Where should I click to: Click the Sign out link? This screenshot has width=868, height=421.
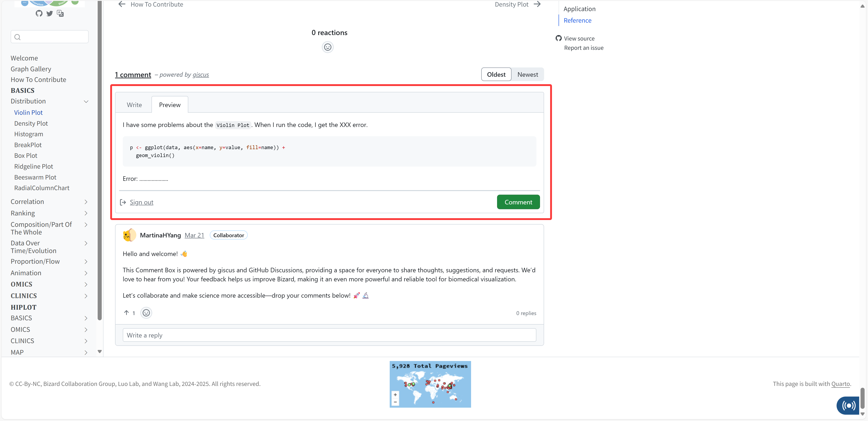tap(141, 202)
